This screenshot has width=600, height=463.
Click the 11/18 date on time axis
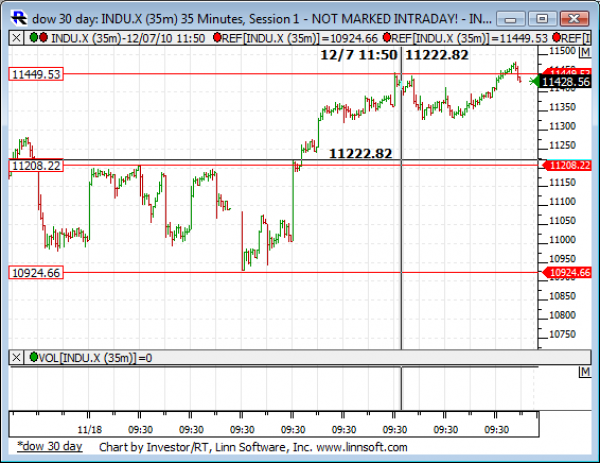(90, 429)
